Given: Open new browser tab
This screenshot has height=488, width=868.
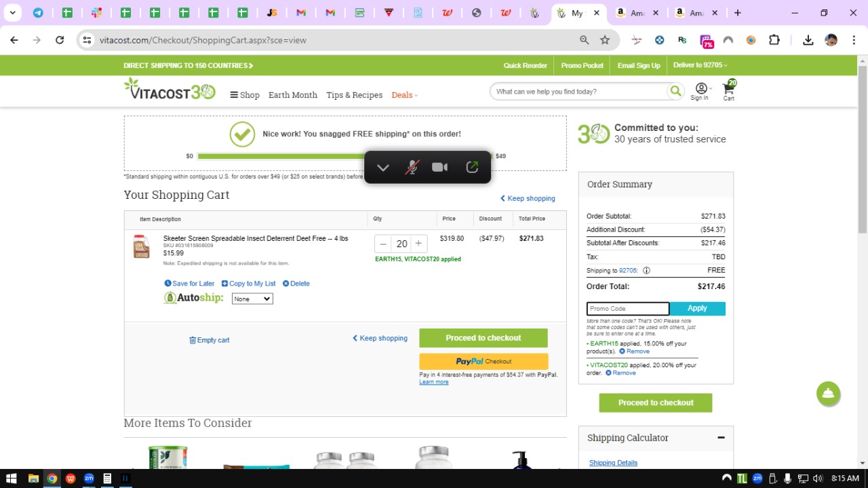Looking at the screenshot, I should pyautogui.click(x=738, y=13).
